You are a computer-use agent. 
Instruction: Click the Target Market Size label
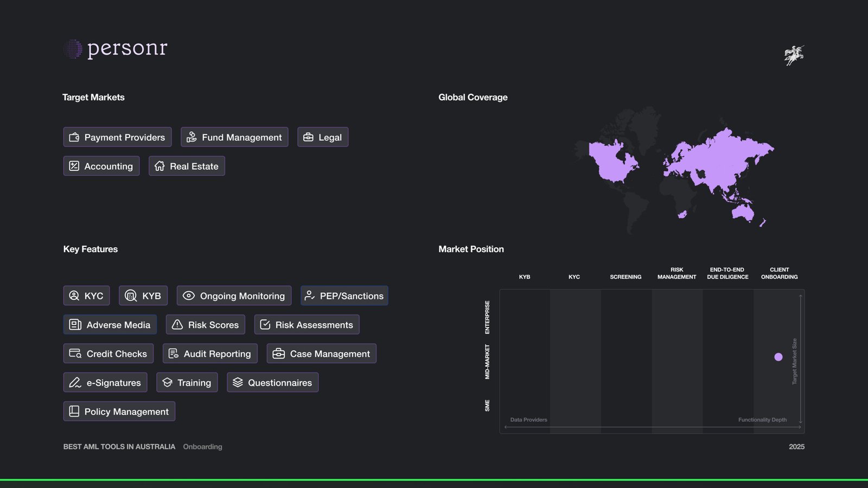pyautogui.click(x=794, y=362)
